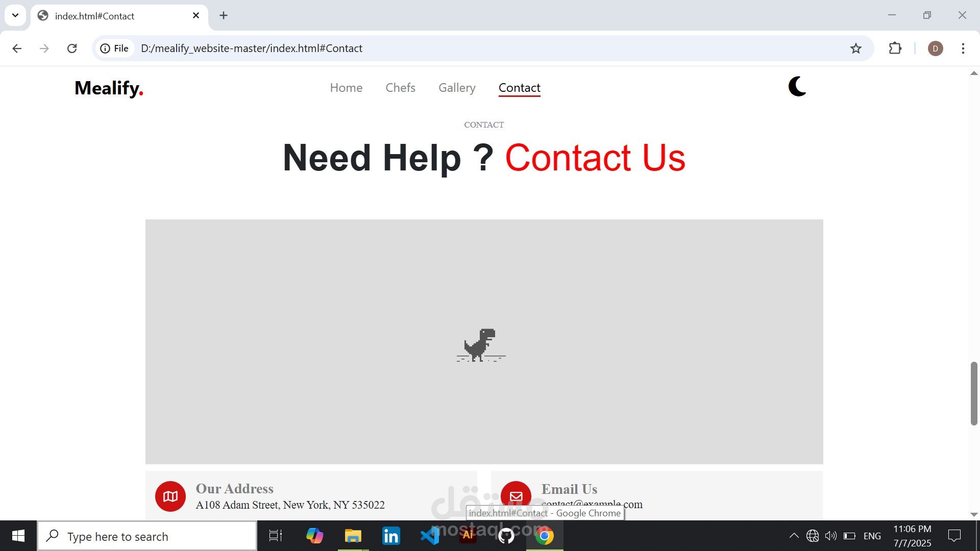Open Chrome's three-dot menu
This screenshot has height=551, width=980.
[963, 48]
